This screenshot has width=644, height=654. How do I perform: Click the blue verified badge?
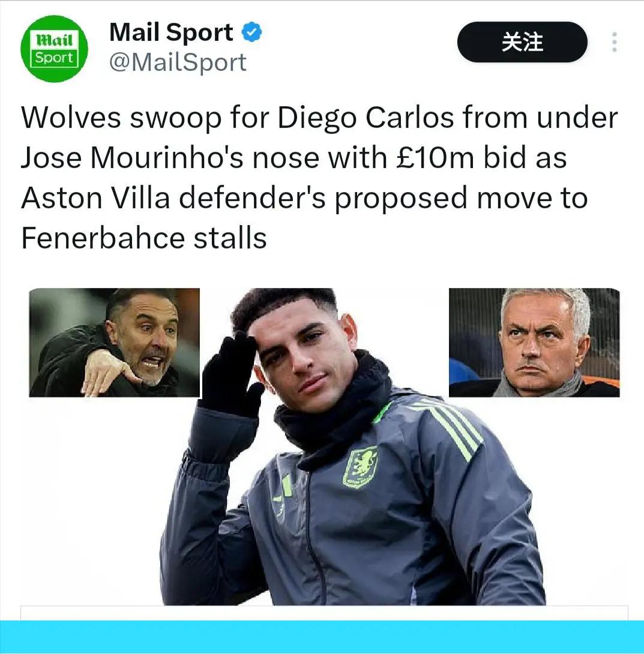tap(252, 32)
